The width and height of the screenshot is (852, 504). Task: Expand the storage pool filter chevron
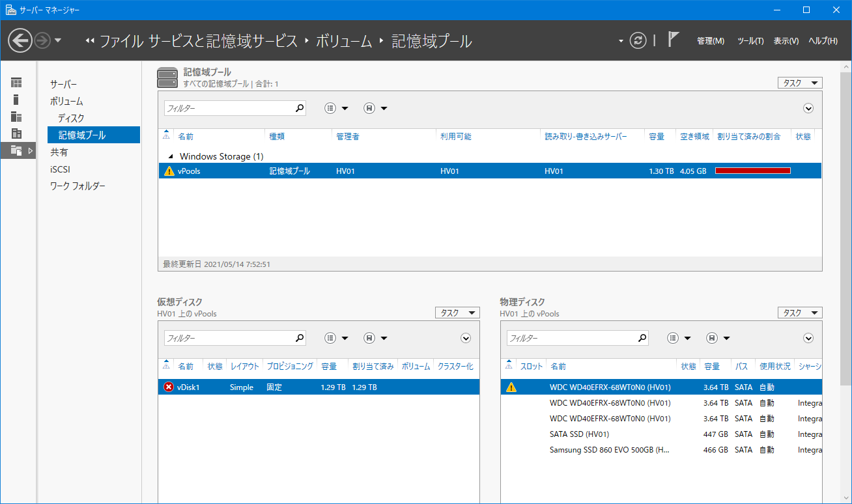pos(808,108)
